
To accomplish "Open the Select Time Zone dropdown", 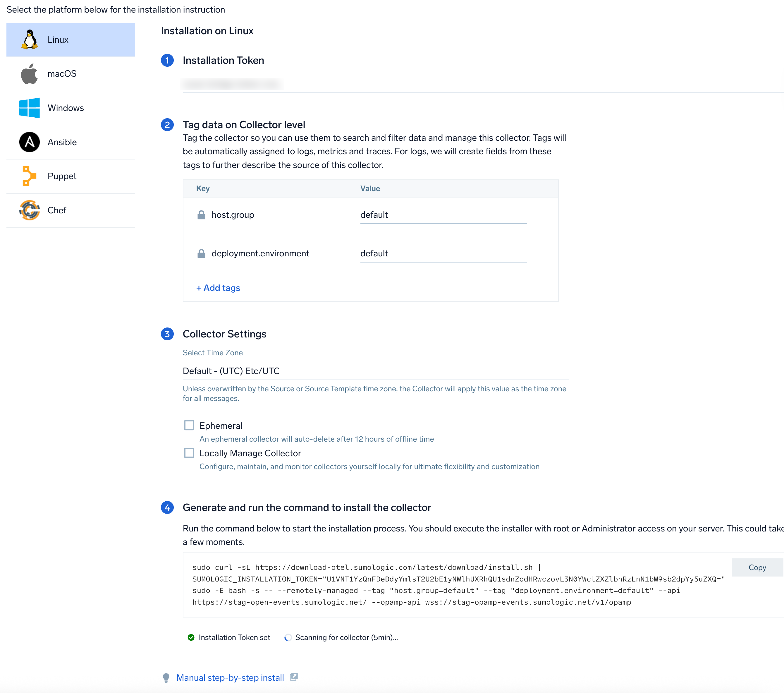I will point(375,371).
